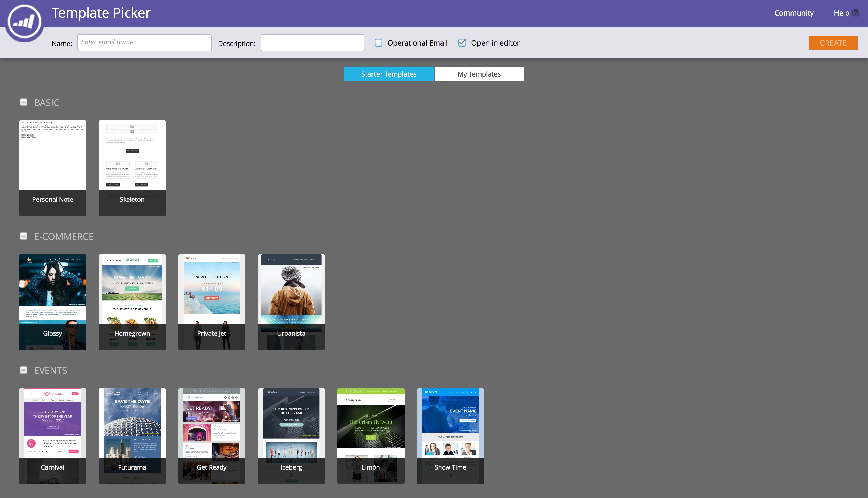Focus the Description text field

(312, 43)
